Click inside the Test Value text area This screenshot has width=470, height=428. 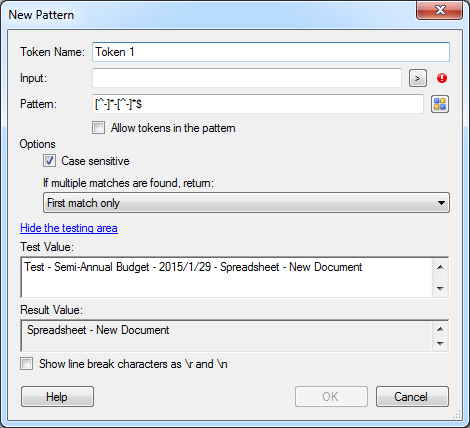click(x=227, y=277)
